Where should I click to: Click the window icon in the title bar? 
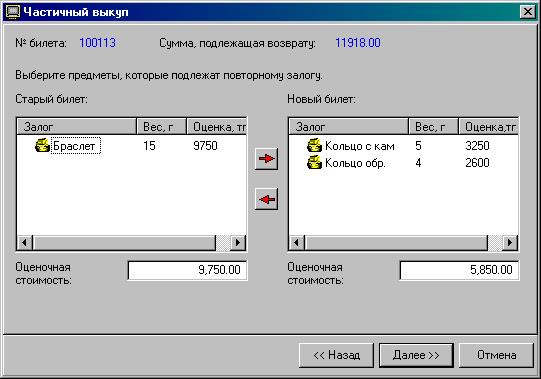[13, 12]
